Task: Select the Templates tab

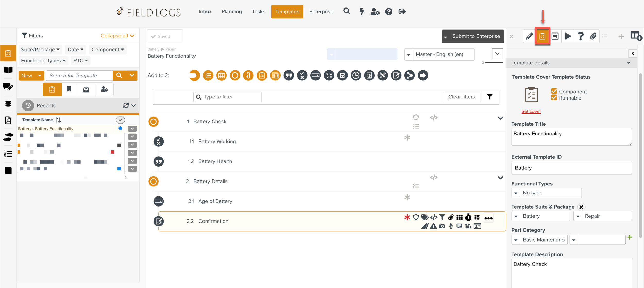Action: click(x=287, y=12)
